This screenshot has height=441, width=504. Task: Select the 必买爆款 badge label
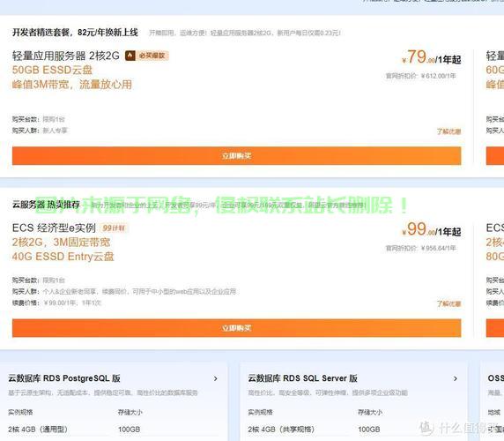point(152,56)
